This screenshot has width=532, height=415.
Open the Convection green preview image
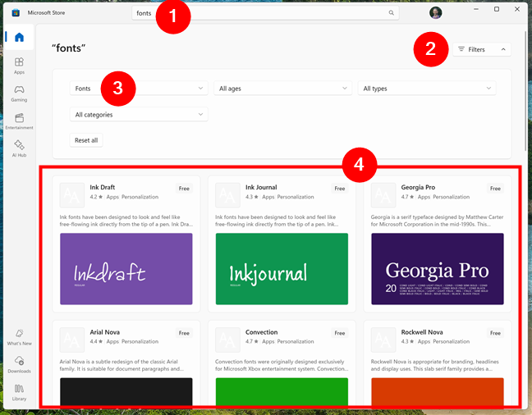tap(282, 391)
